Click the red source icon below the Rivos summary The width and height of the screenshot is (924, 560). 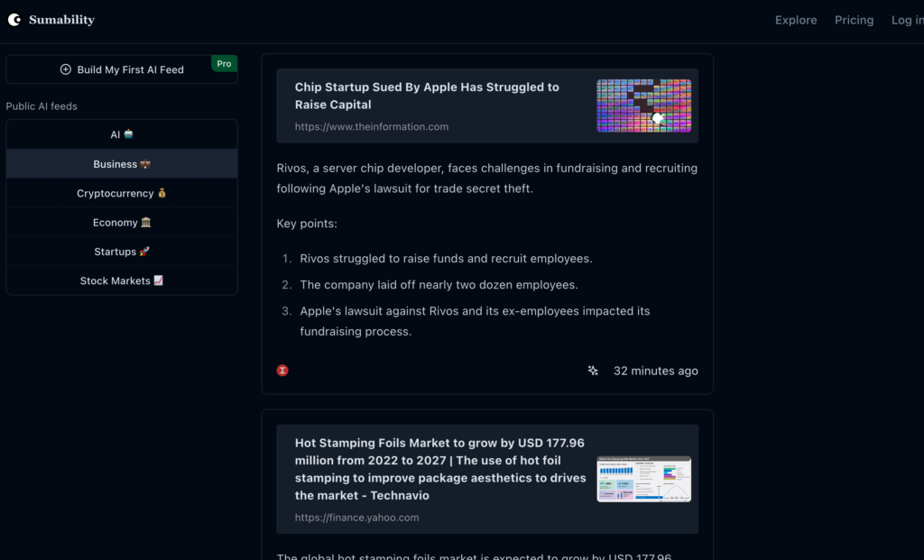282,371
